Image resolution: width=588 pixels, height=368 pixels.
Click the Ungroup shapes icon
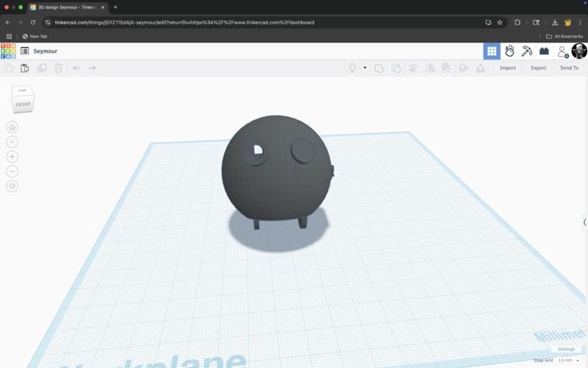[x=396, y=68]
